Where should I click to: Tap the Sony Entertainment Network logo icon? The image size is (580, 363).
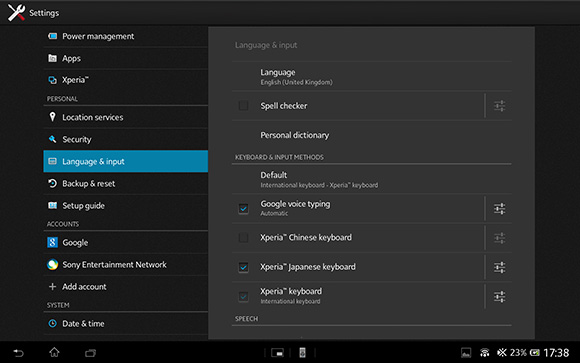click(x=53, y=265)
